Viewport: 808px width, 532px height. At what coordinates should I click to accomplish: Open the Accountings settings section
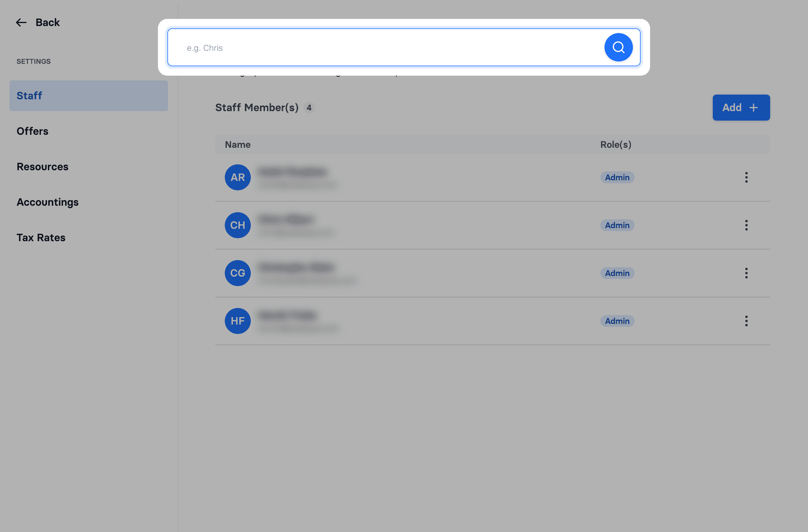tap(48, 202)
